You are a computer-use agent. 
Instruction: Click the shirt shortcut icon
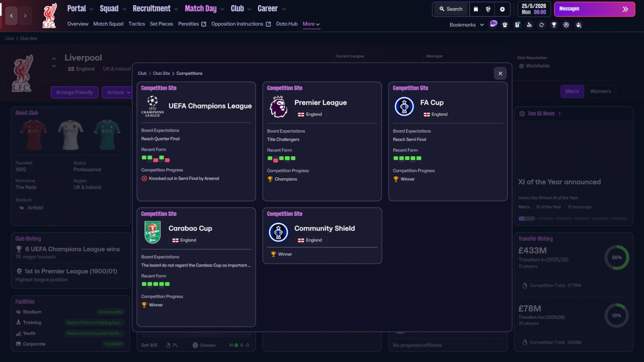pos(505,25)
